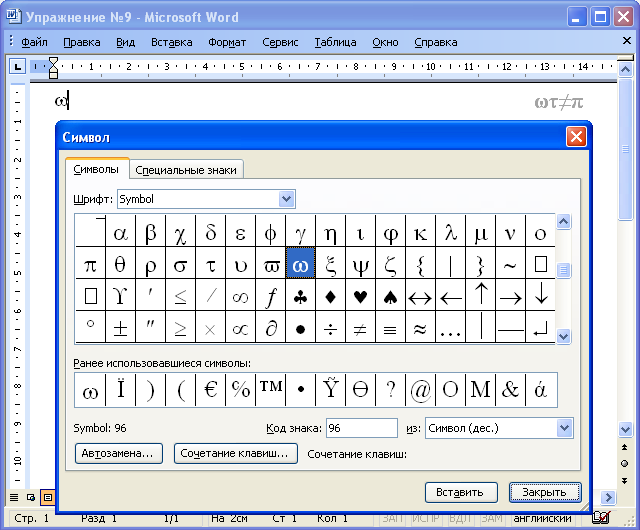The width and height of the screenshot is (640, 530).
Task: Click the Вставить button
Action: coord(461,492)
